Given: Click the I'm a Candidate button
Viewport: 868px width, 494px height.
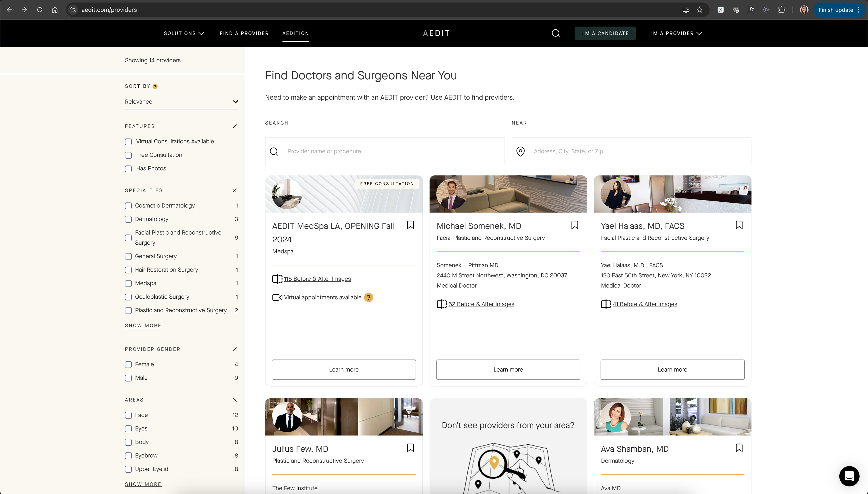Looking at the screenshot, I should point(605,33).
